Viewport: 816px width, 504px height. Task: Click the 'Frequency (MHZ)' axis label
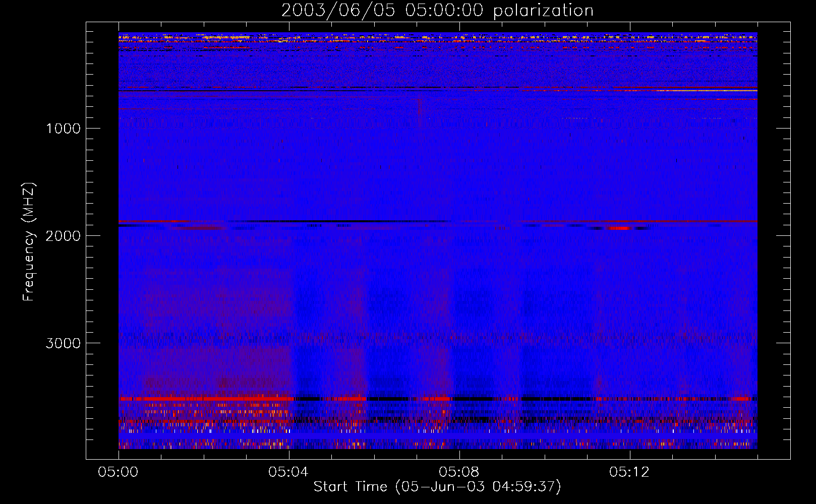point(29,242)
